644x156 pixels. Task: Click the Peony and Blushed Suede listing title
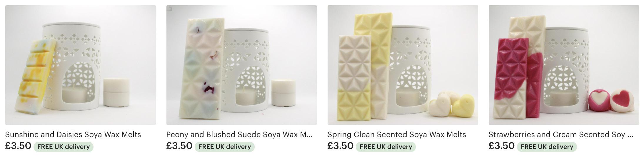click(239, 135)
